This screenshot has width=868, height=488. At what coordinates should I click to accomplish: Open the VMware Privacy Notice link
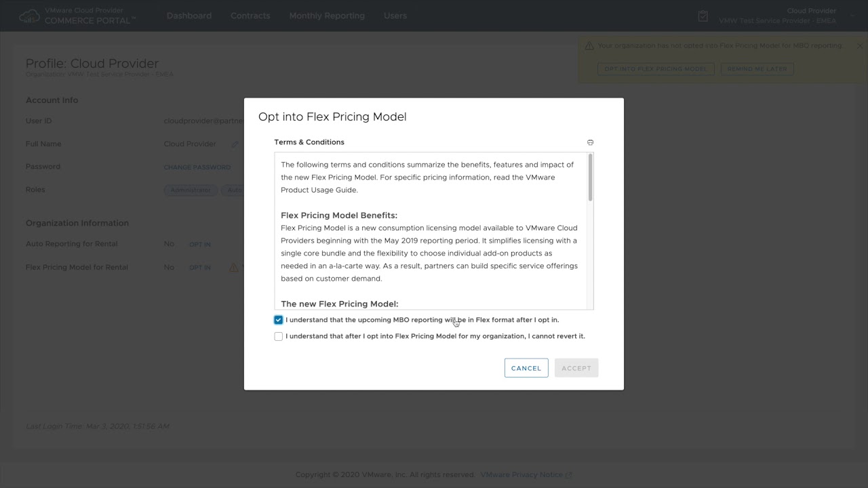click(x=521, y=475)
